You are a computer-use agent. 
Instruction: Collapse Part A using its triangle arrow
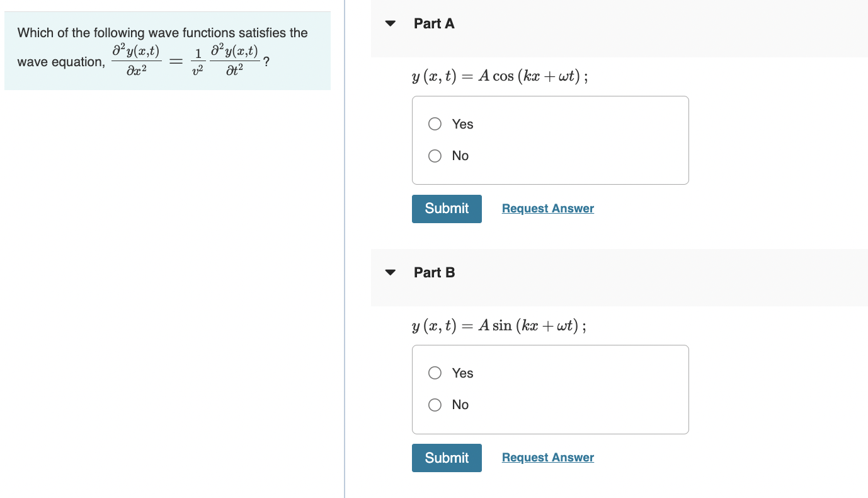[x=391, y=24]
